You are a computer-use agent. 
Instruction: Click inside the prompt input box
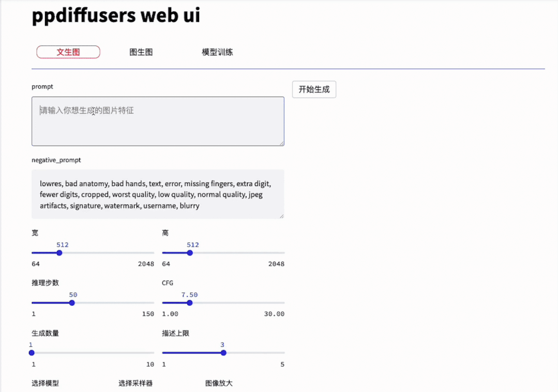[158, 121]
